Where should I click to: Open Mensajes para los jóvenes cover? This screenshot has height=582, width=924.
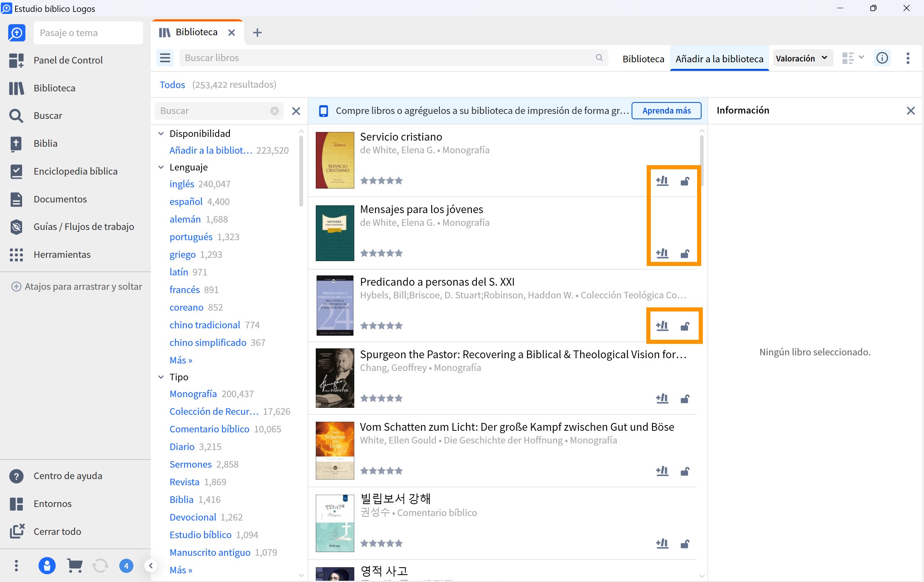coord(335,233)
